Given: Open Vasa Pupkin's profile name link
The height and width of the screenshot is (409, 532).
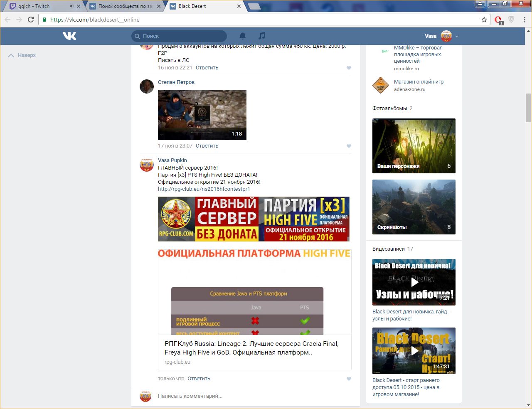Looking at the screenshot, I should pos(172,160).
